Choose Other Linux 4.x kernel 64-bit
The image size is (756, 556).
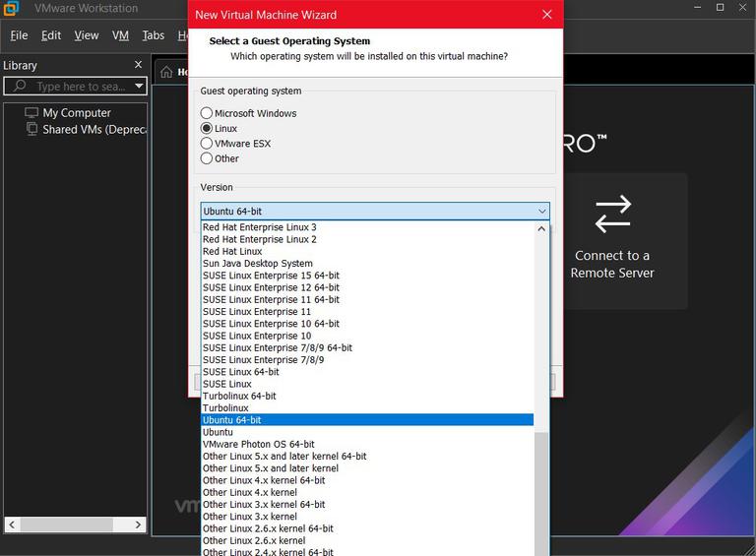point(367,480)
